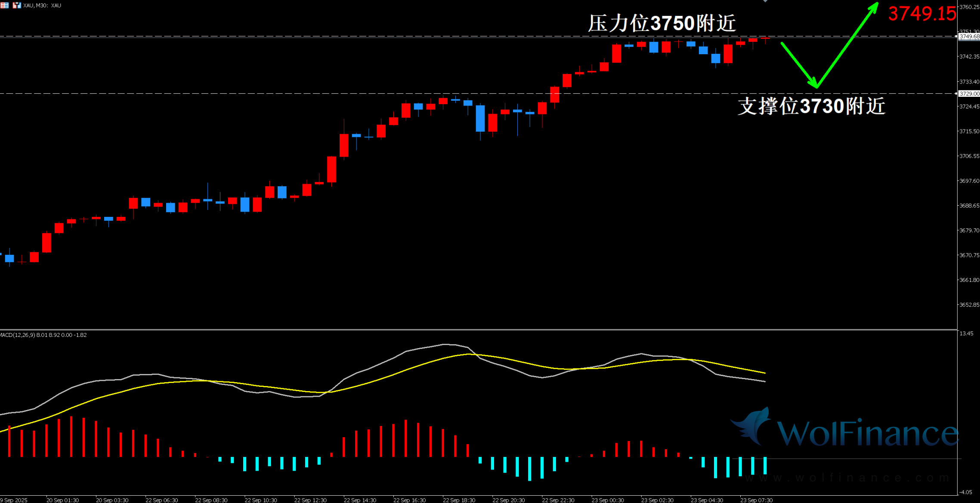
Task: Click the 13.45 MACD scale value
Action: click(967, 333)
